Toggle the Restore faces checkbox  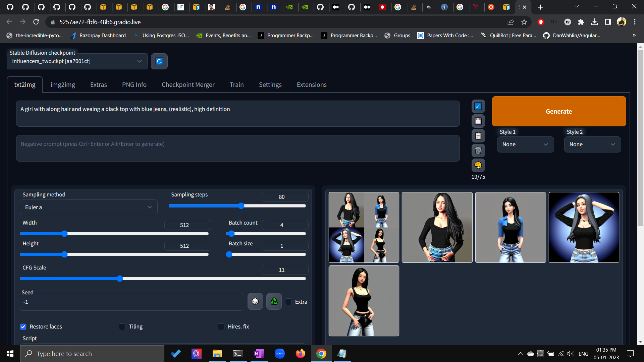pyautogui.click(x=23, y=327)
